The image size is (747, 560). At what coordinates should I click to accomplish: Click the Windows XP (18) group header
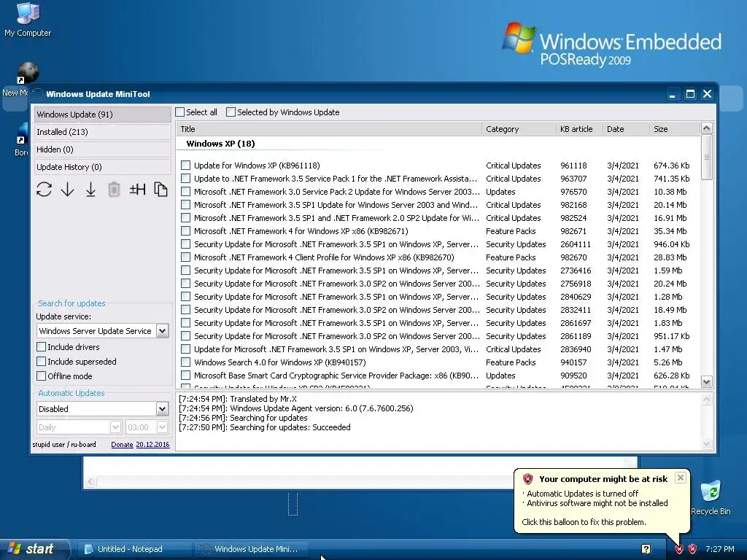click(220, 144)
